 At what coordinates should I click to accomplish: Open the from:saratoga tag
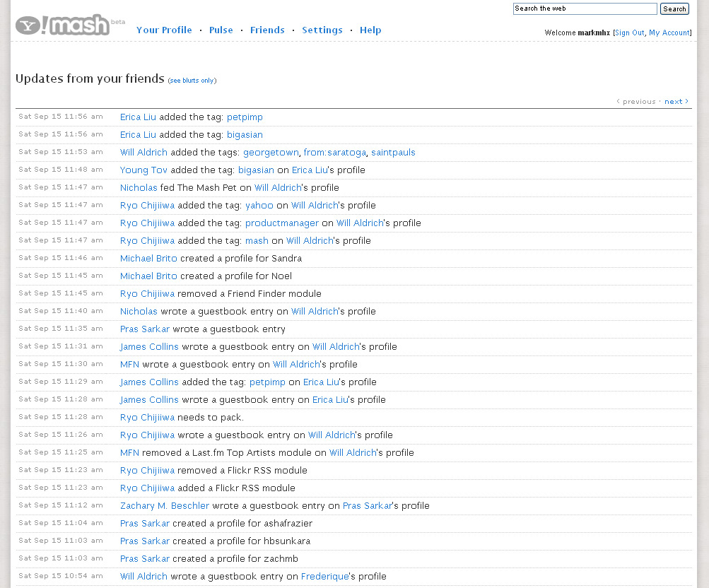click(334, 153)
